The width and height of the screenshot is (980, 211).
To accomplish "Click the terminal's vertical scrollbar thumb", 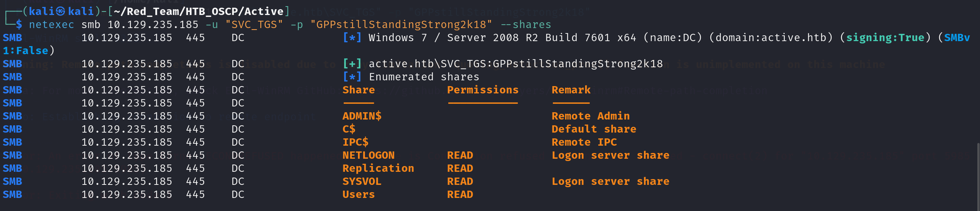I will 978,177.
